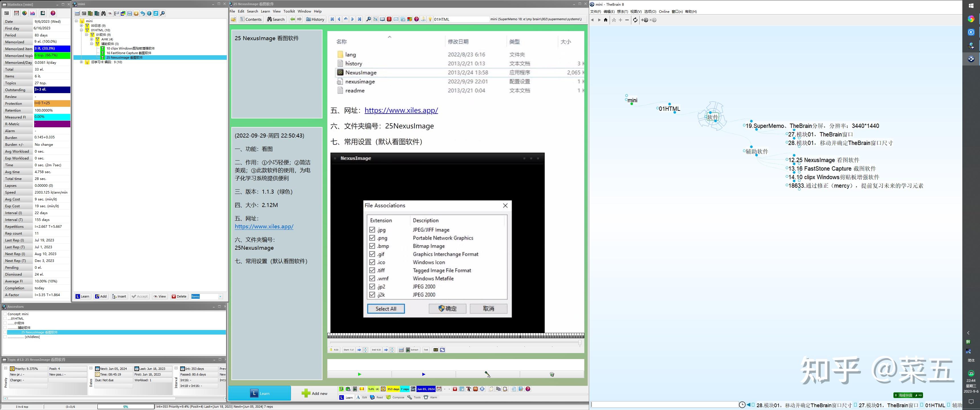Switch to the Compose tab
The image size is (980, 410).
395,397
